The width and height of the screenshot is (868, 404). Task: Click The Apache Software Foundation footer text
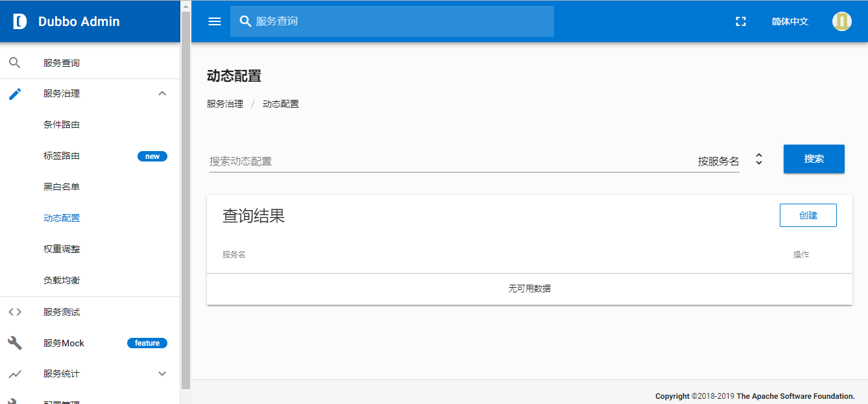(x=795, y=396)
